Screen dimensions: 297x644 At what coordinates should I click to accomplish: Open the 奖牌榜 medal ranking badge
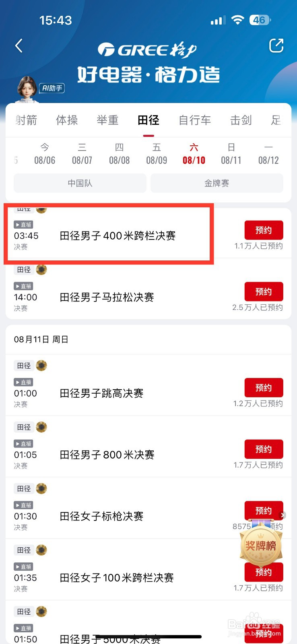[x=261, y=546]
